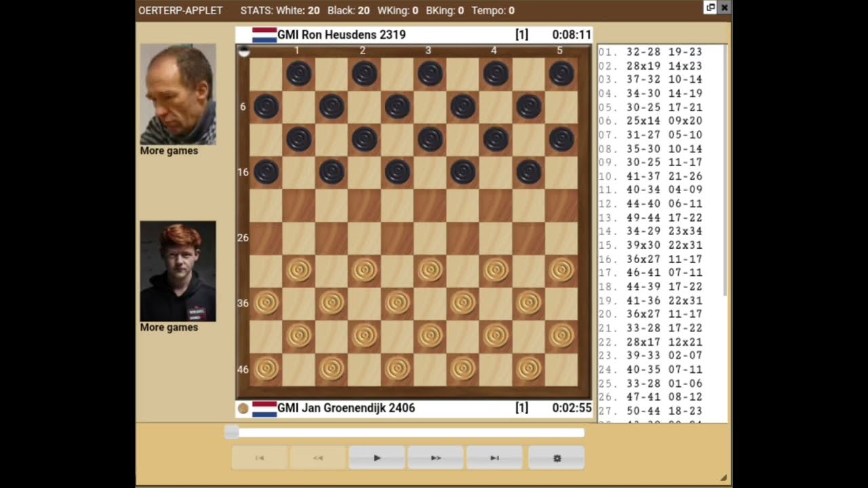The height and width of the screenshot is (488, 868).
Task: Select the black piece on square 1
Action: click(298, 73)
